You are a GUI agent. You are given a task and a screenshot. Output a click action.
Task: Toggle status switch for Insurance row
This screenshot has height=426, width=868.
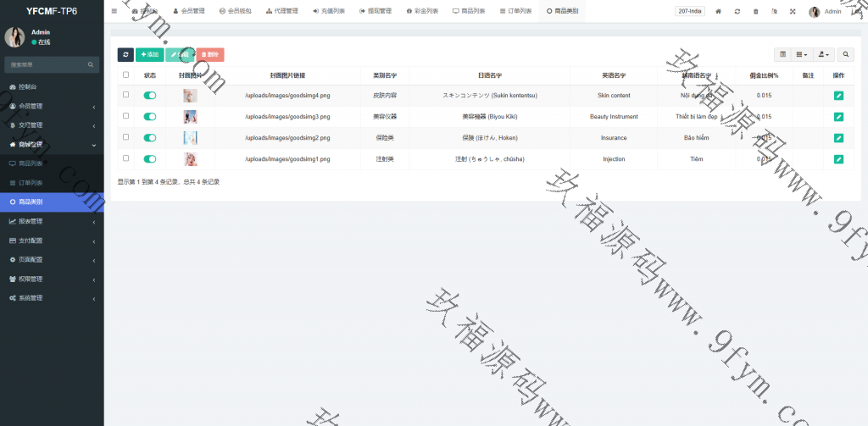click(x=150, y=138)
